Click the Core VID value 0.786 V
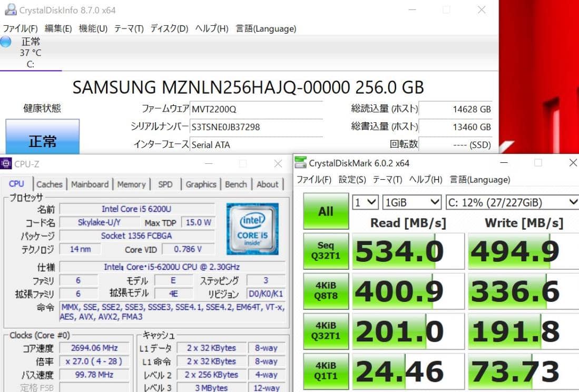The height and width of the screenshot is (392, 579). coord(188,249)
